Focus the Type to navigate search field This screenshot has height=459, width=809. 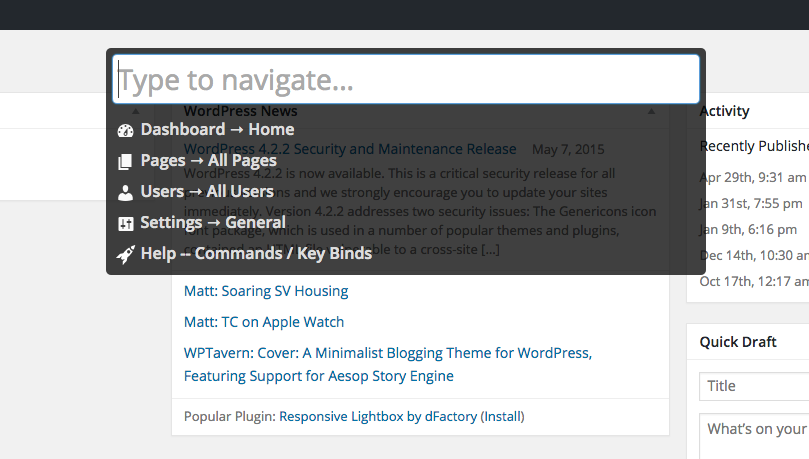click(406, 79)
